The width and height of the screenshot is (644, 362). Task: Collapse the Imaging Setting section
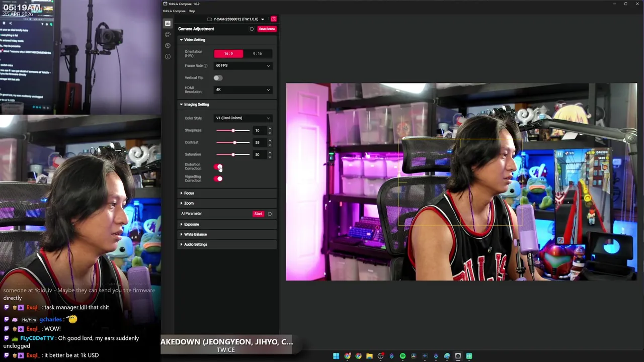[x=226, y=105]
